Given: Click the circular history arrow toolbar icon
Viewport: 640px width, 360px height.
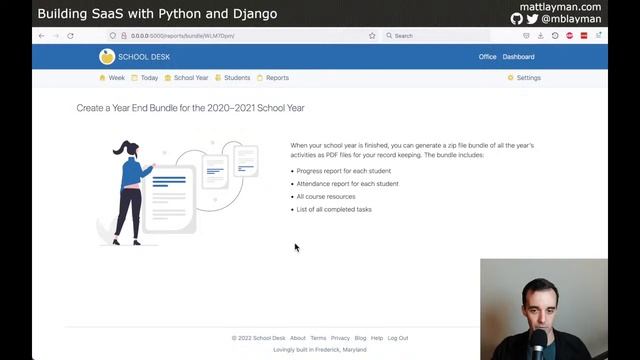Looking at the screenshot, I should [x=555, y=36].
